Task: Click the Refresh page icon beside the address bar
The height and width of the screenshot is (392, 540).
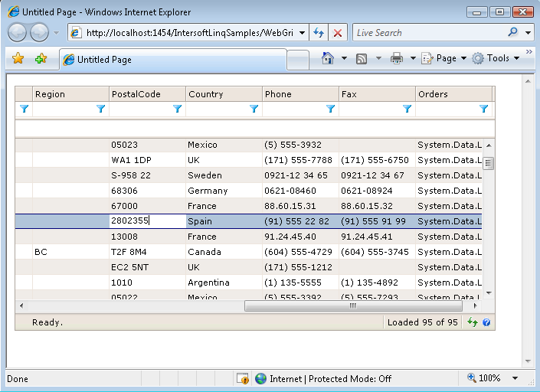Action: pyautogui.click(x=319, y=33)
